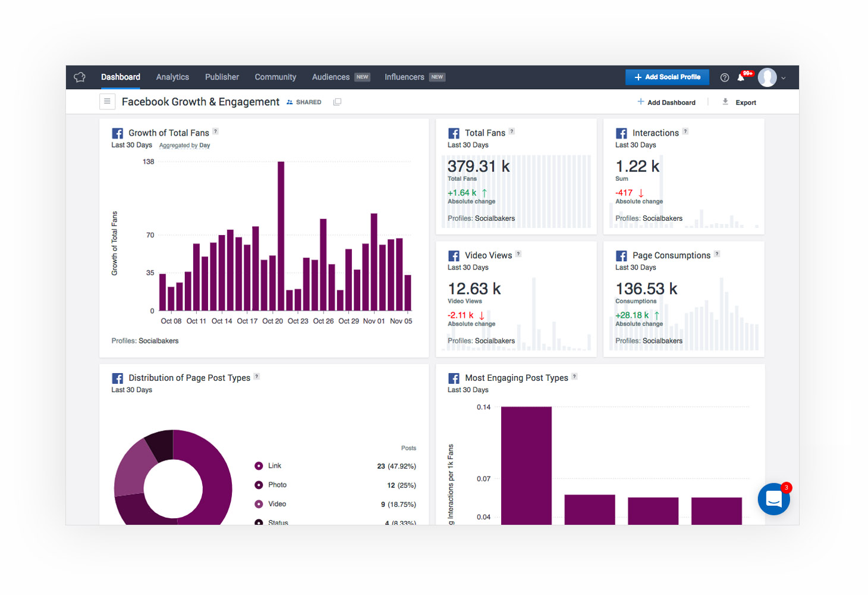Screen dimensions: 868x595
Task: Click the duplicate dashboard icon
Action: click(337, 102)
